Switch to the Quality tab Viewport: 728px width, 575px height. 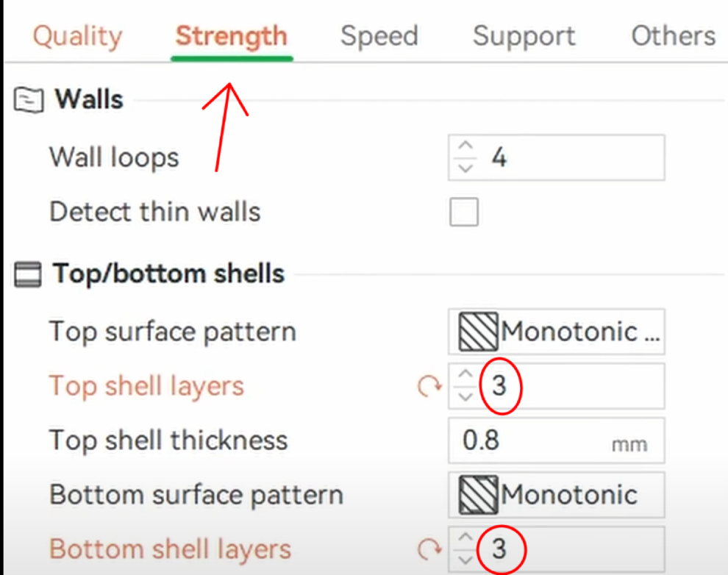coord(77,36)
